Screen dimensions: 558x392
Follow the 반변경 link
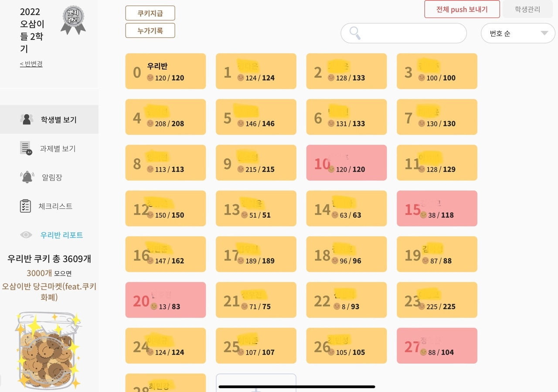[31, 64]
